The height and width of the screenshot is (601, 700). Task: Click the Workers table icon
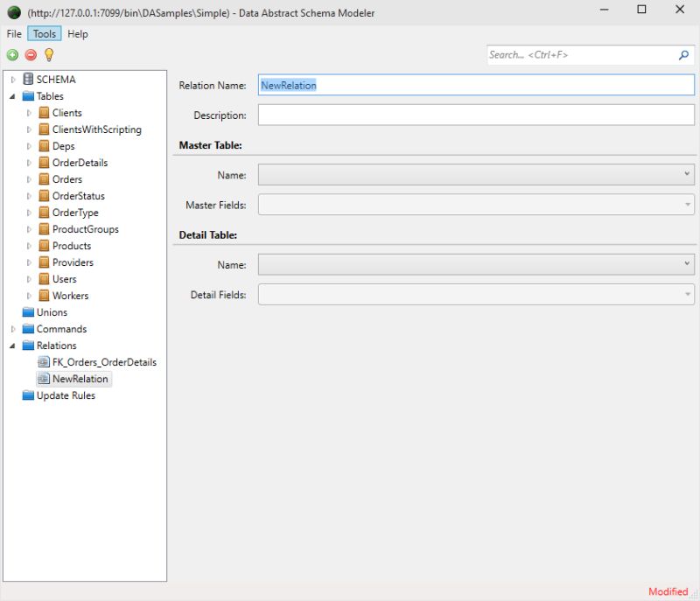point(44,296)
